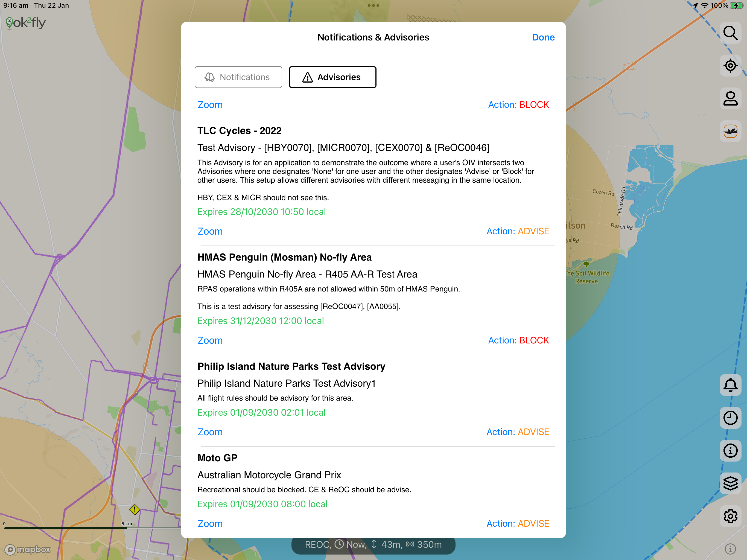Open the flight time clock icon
This screenshot has height=560, width=747.
(730, 418)
